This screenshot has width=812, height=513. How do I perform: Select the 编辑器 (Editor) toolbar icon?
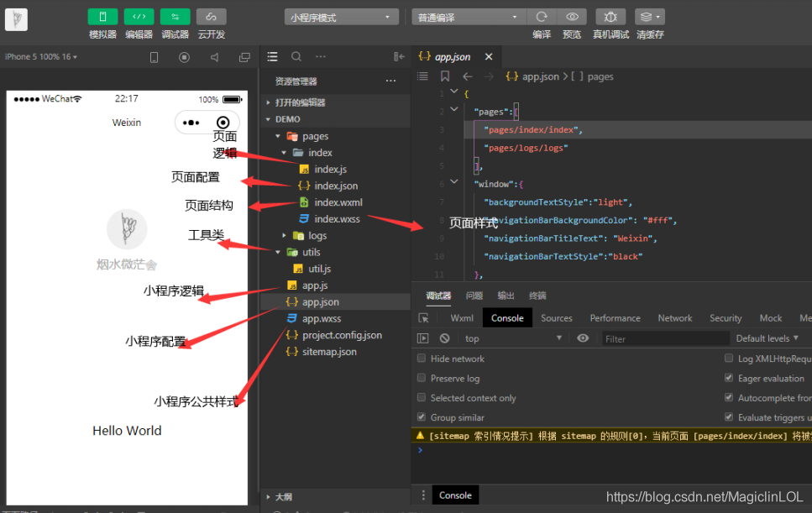tap(139, 16)
